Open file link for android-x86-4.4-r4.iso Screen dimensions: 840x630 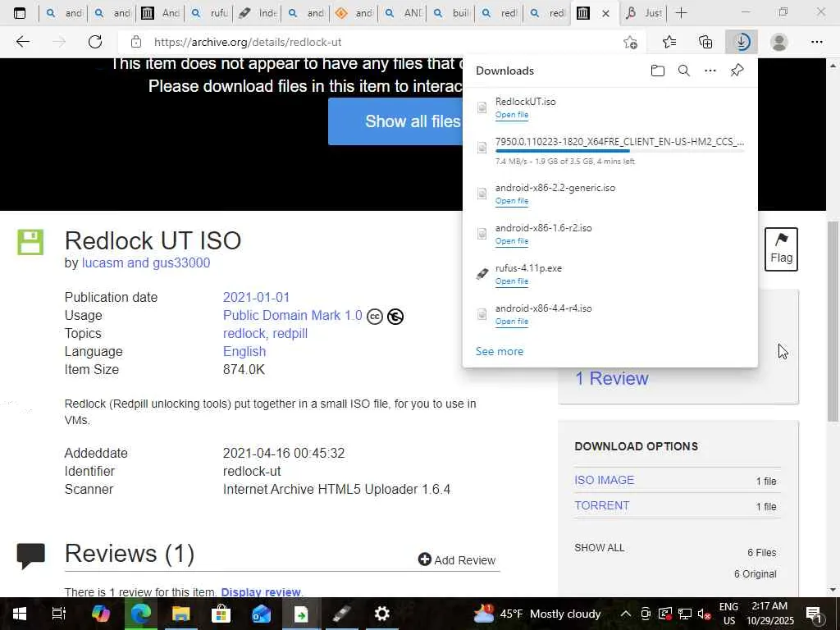coord(512,322)
